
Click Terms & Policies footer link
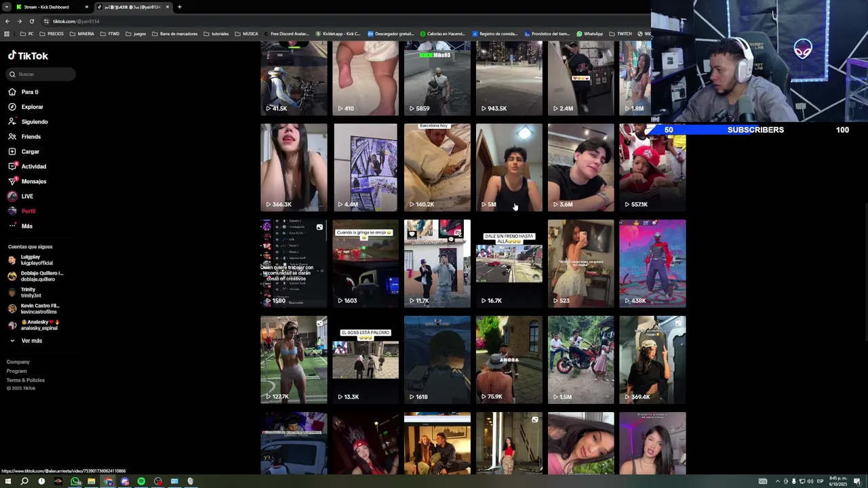pos(26,380)
